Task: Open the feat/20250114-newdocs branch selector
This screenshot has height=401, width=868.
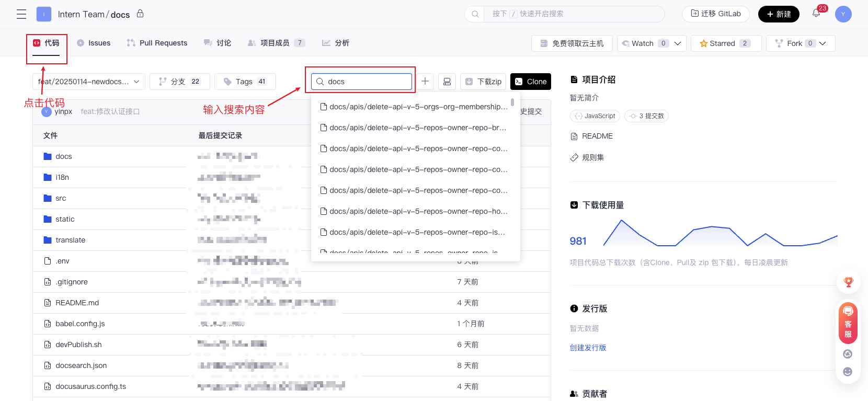Action: point(88,82)
